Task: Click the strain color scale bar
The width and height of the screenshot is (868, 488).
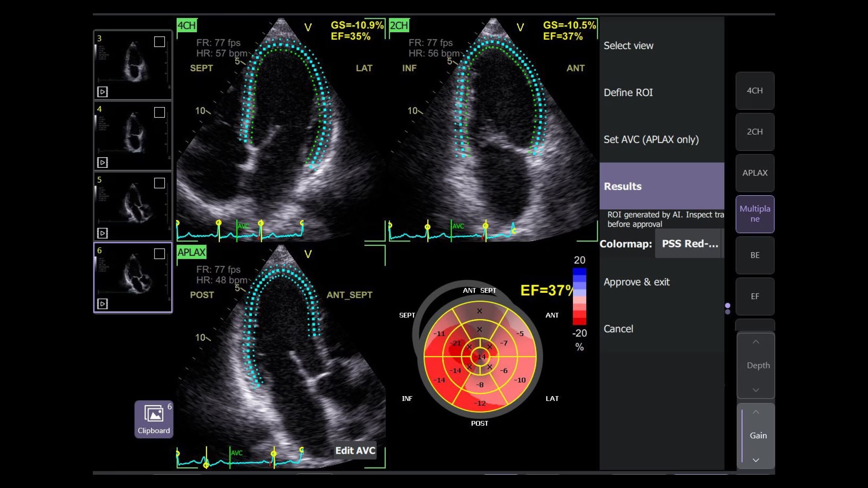Action: [x=579, y=296]
